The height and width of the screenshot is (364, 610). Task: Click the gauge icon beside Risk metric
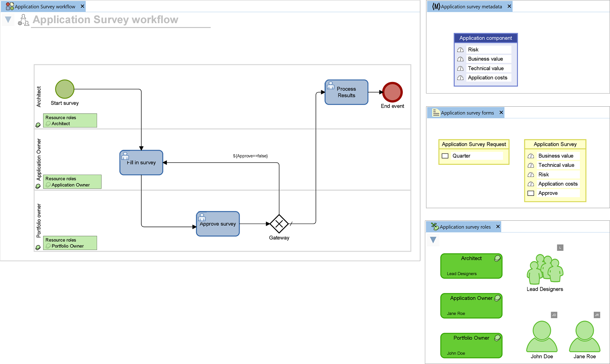(x=461, y=49)
